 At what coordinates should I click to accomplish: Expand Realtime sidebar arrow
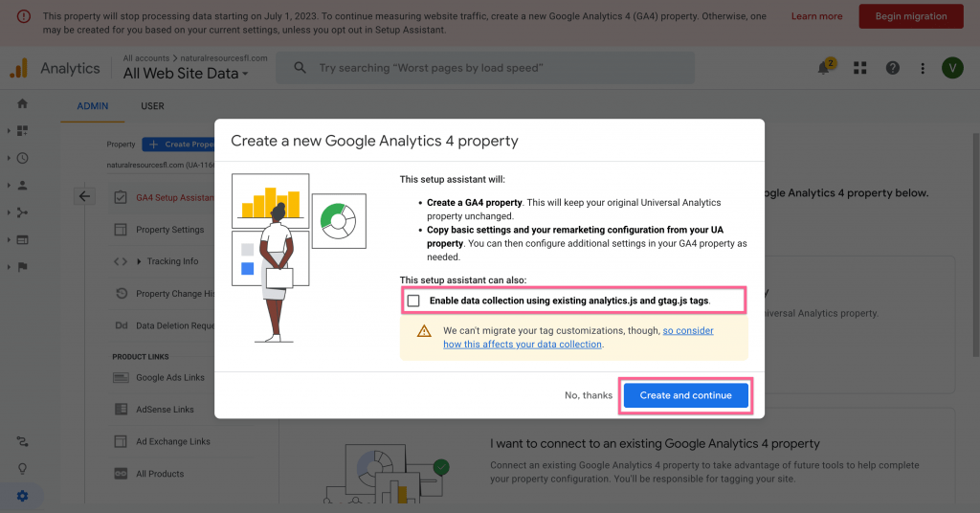[9, 158]
